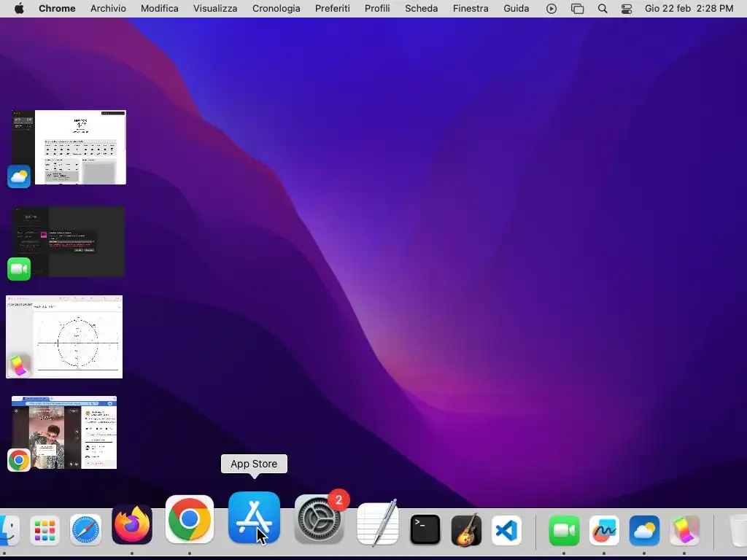Switch to Chrome window thumbnail
This screenshot has height=560, width=747.
click(64, 432)
